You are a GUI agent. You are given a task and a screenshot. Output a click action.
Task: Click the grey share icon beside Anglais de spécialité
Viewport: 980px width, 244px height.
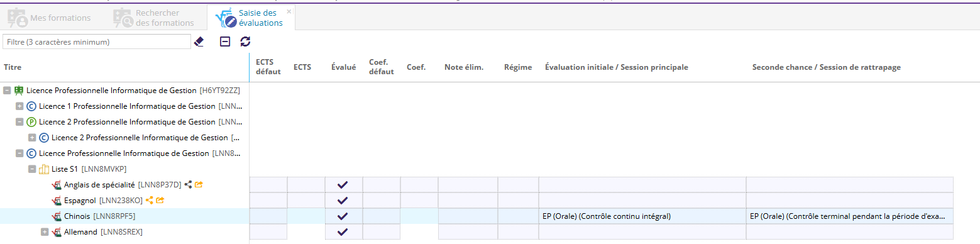[x=188, y=185]
